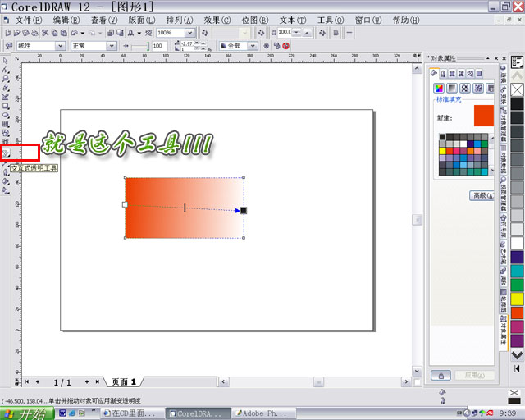The image size is (525, 420).
Task: Open the 文件(F) menu
Action: pos(29,20)
